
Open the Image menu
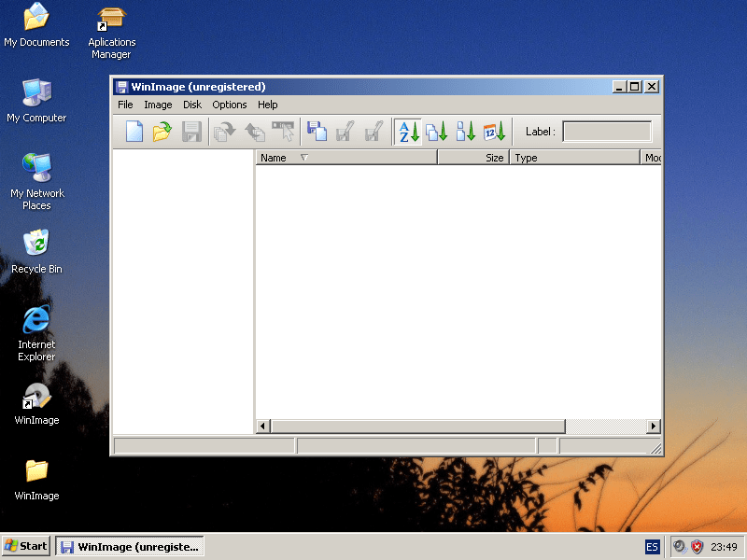click(158, 105)
